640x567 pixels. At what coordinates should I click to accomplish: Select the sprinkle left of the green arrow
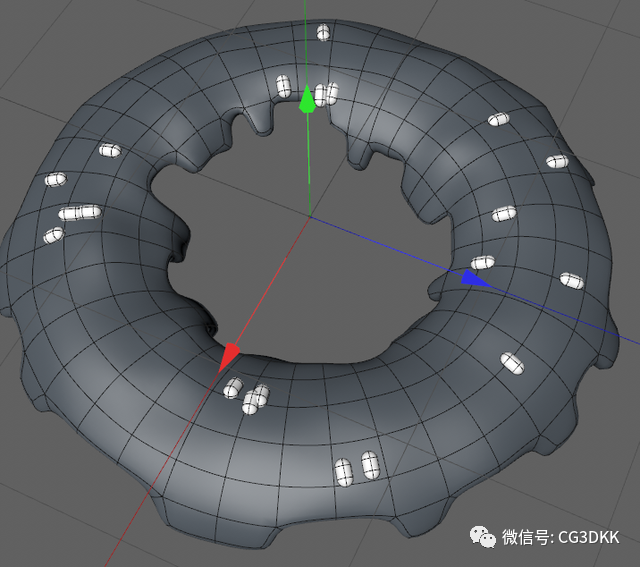click(283, 86)
